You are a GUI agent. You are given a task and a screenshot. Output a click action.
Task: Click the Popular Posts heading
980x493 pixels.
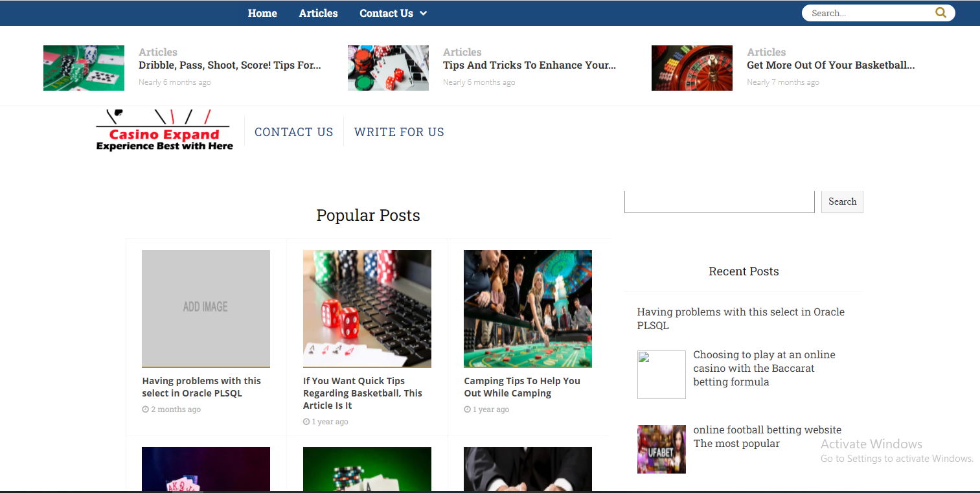coord(368,216)
